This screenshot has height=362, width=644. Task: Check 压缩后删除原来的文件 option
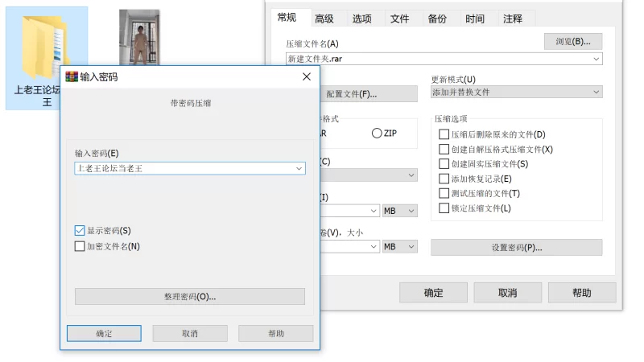[x=444, y=135]
